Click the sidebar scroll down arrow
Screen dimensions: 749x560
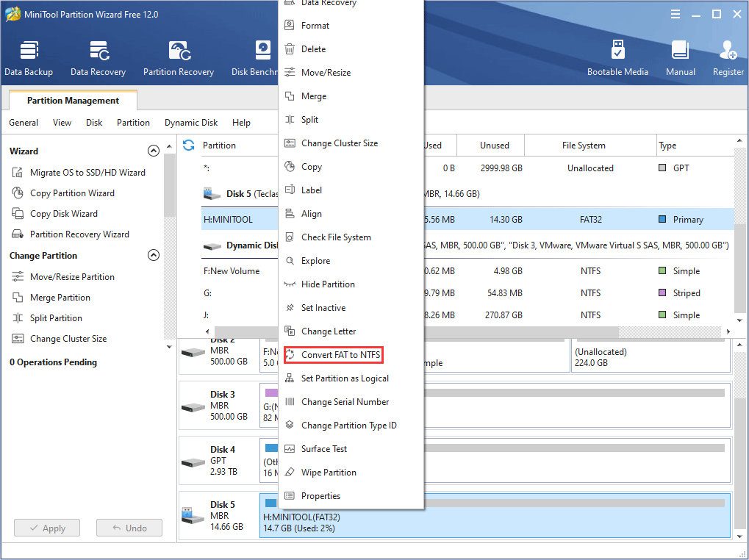[169, 347]
